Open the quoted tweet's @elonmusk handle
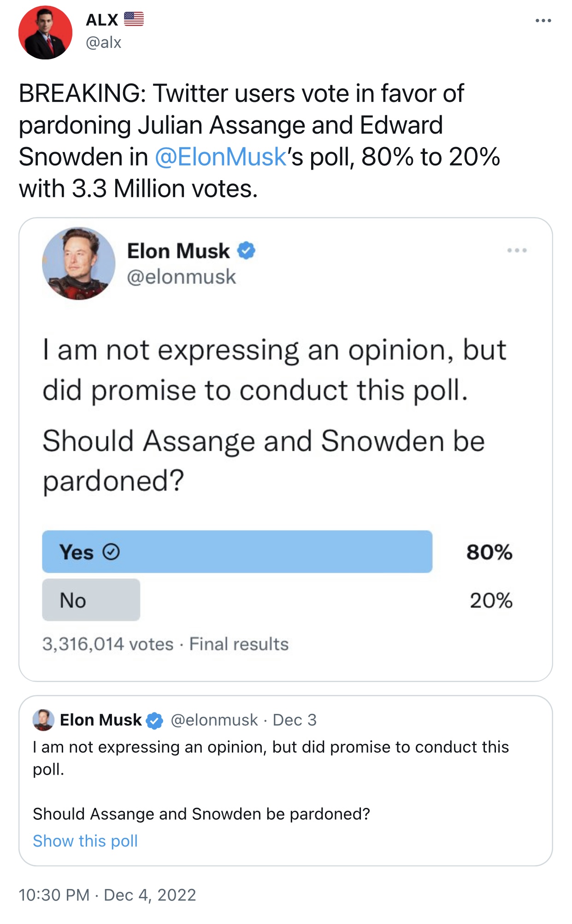The width and height of the screenshot is (572, 924). [214, 720]
